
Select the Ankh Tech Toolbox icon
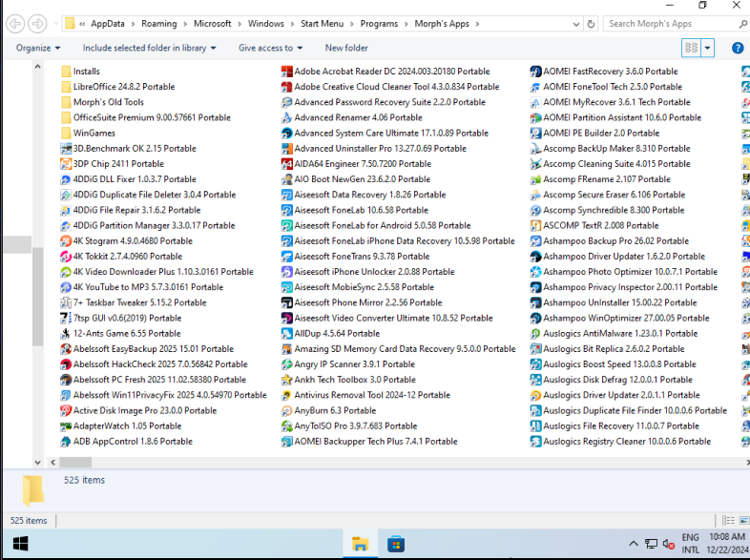pyautogui.click(x=287, y=380)
